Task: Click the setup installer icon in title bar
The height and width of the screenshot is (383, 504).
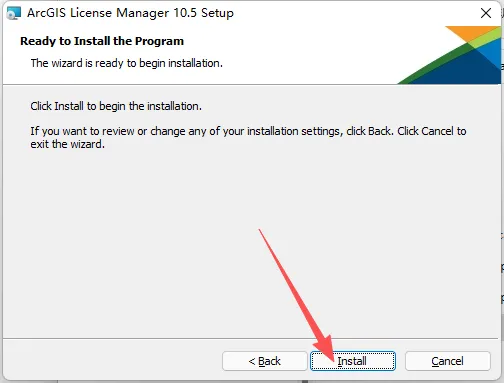Action: pos(14,13)
